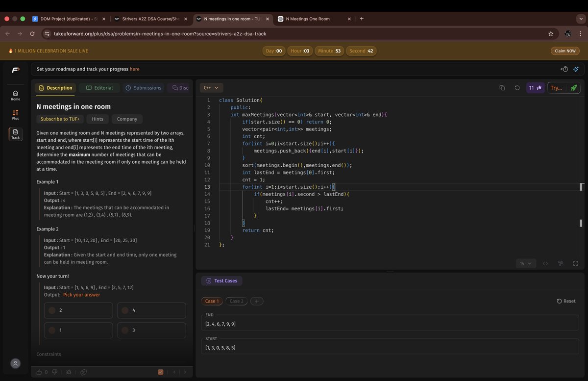Image resolution: width=588 pixels, height=381 pixels.
Task: Click the green rocket submit icon
Action: (574, 88)
